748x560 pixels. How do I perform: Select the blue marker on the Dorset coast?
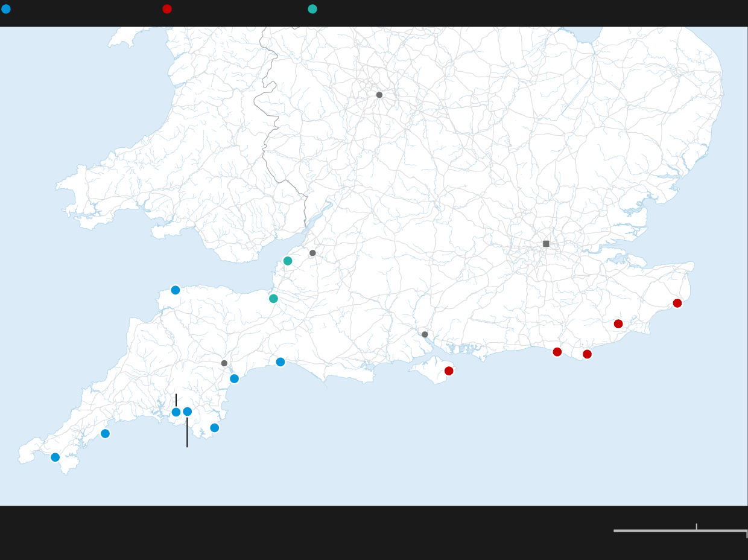point(280,362)
